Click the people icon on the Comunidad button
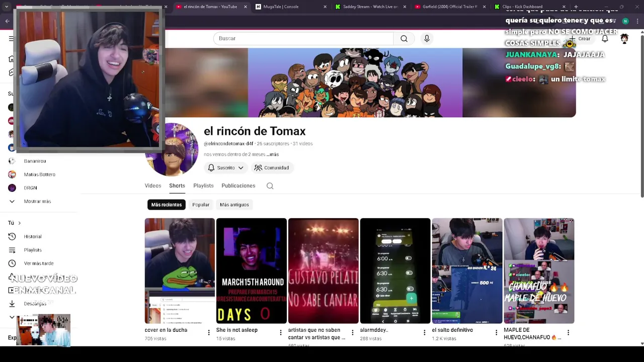Image resolution: width=644 pixels, height=362 pixels. pyautogui.click(x=258, y=168)
